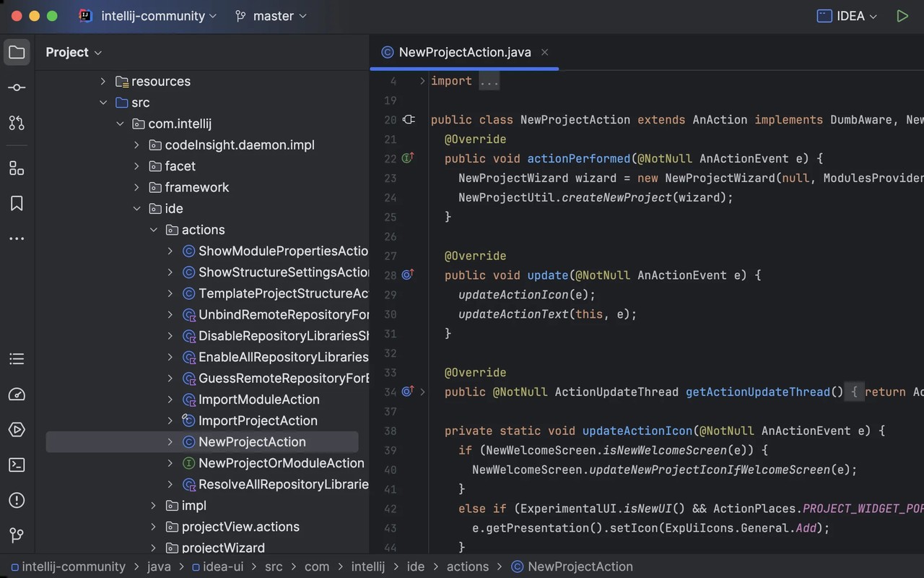Collapse the ide package node
The width and height of the screenshot is (924, 578).
(x=136, y=209)
